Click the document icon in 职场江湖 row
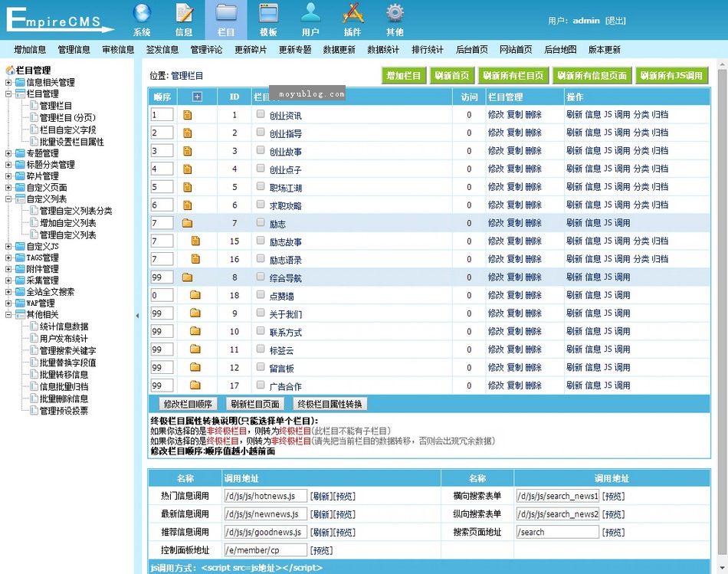 pyautogui.click(x=187, y=187)
